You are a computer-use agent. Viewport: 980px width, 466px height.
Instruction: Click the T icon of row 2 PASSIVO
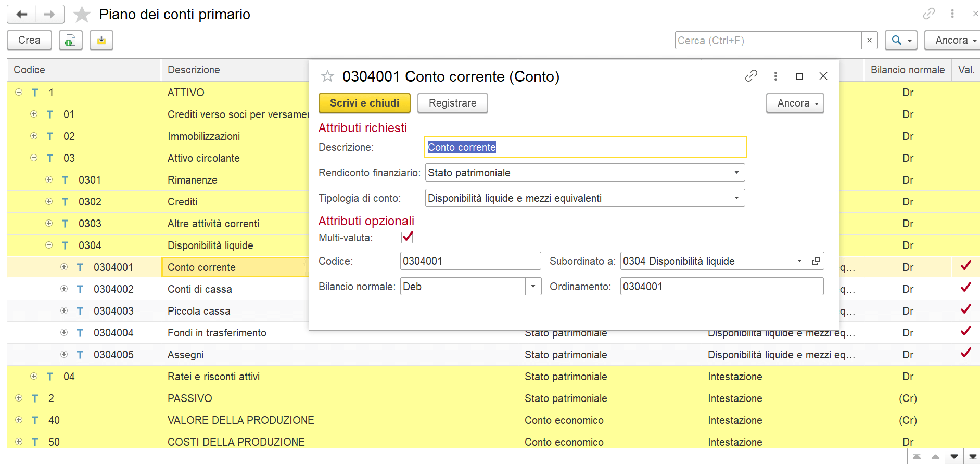point(35,398)
